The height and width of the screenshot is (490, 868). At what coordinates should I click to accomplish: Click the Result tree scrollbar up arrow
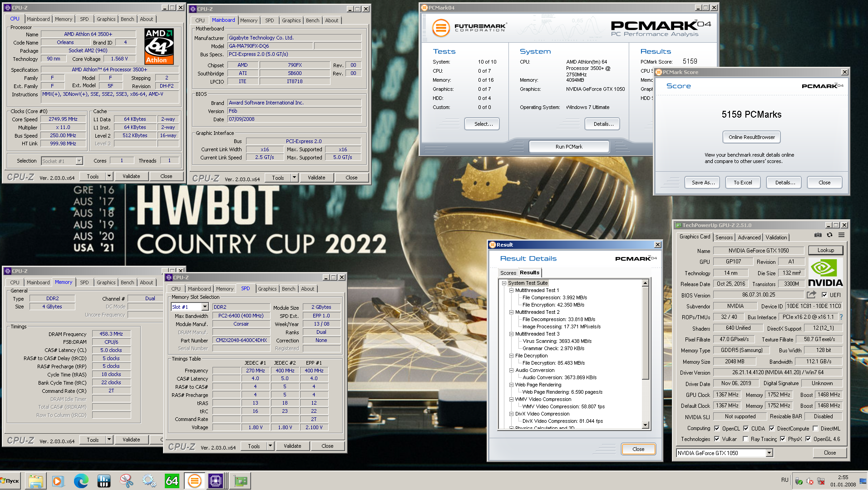[x=646, y=283]
